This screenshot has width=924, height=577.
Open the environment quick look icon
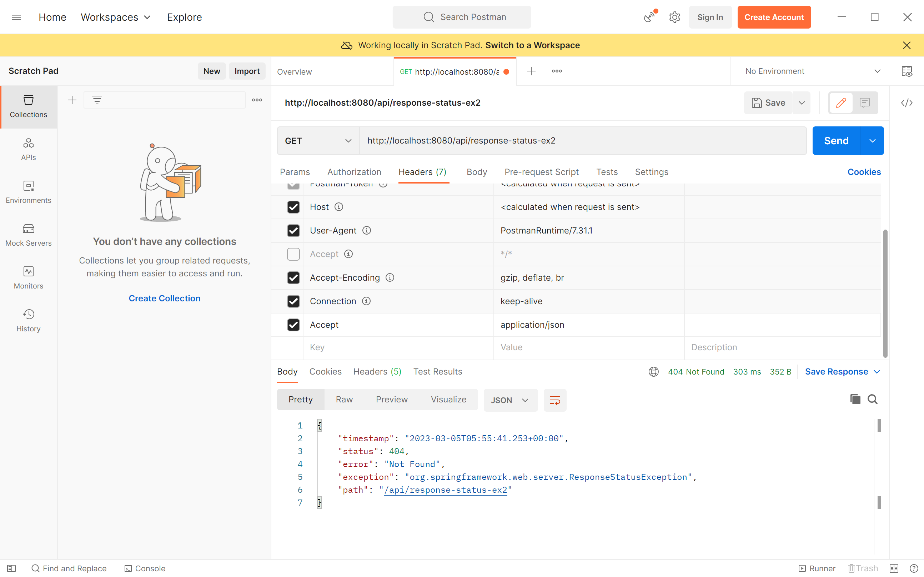(907, 71)
